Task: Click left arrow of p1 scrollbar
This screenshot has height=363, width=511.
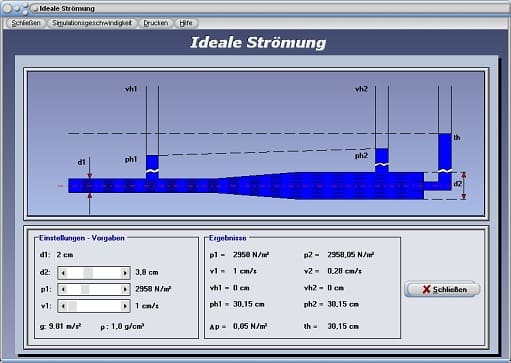Action: pyautogui.click(x=63, y=289)
